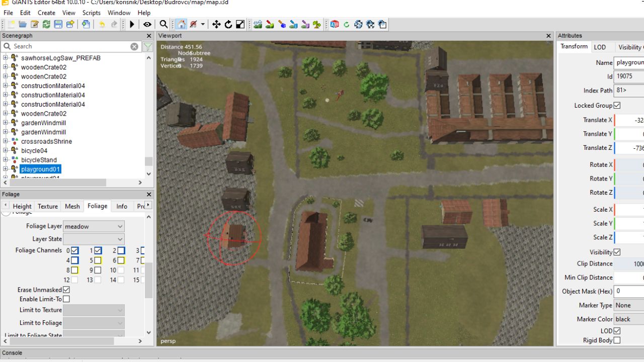
Task: Expand the crossroadsShrine tree node
Action: [x=6, y=141]
